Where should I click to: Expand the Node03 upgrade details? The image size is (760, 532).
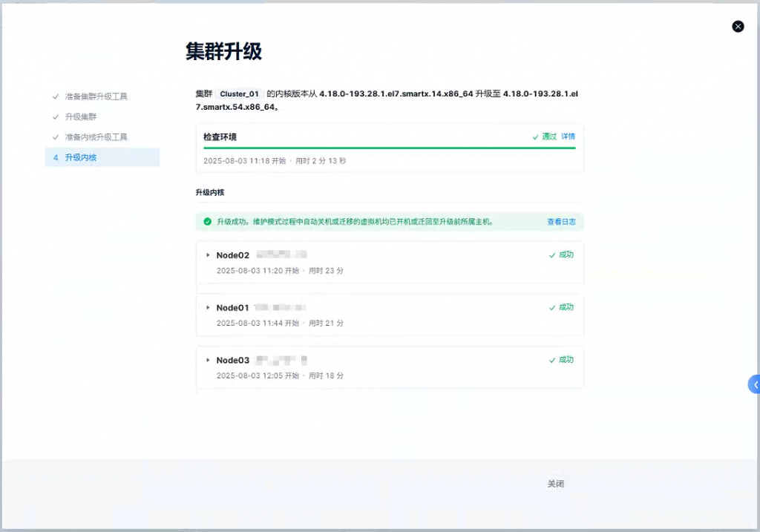coord(208,361)
